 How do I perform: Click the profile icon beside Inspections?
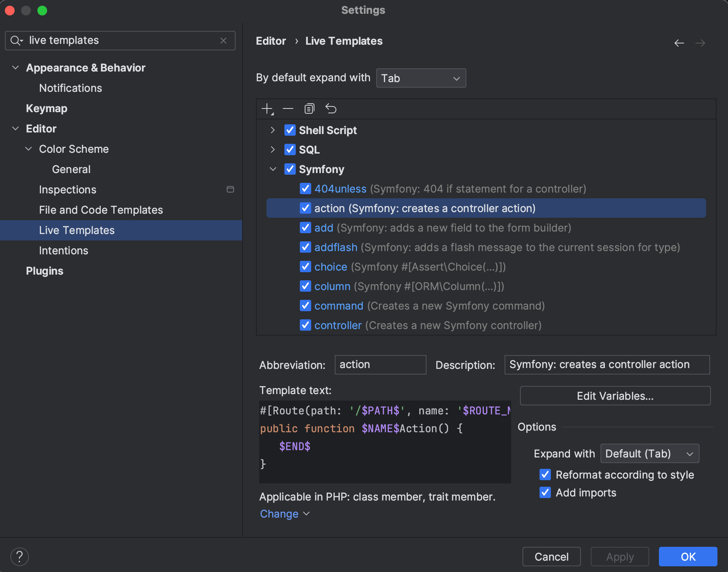coord(230,189)
